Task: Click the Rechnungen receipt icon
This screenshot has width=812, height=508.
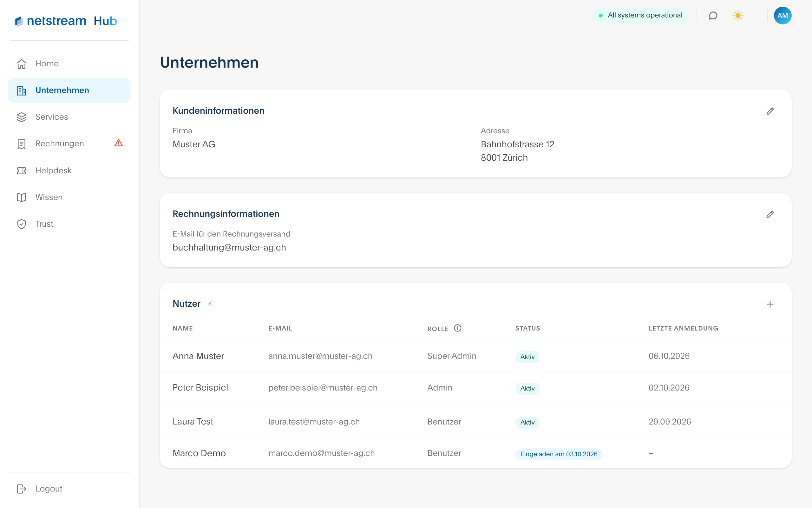Action: 22,144
